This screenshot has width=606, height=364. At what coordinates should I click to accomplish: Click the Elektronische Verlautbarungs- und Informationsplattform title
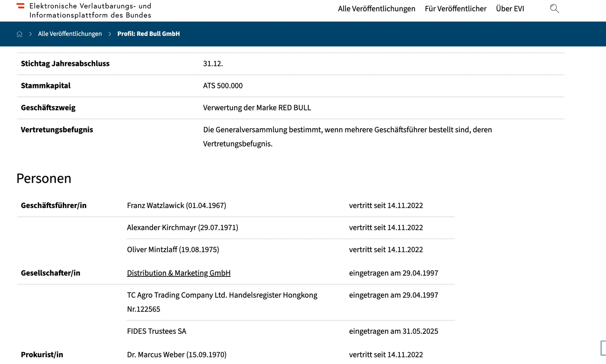90,11
